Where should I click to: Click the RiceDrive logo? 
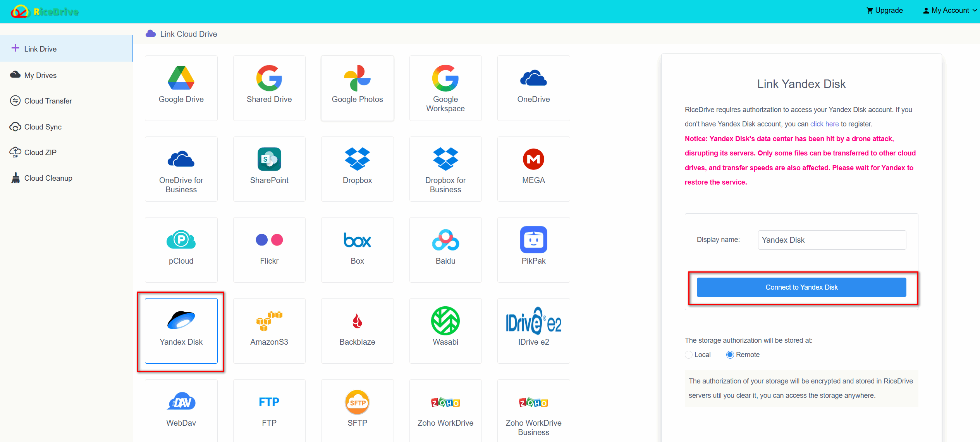(45, 12)
